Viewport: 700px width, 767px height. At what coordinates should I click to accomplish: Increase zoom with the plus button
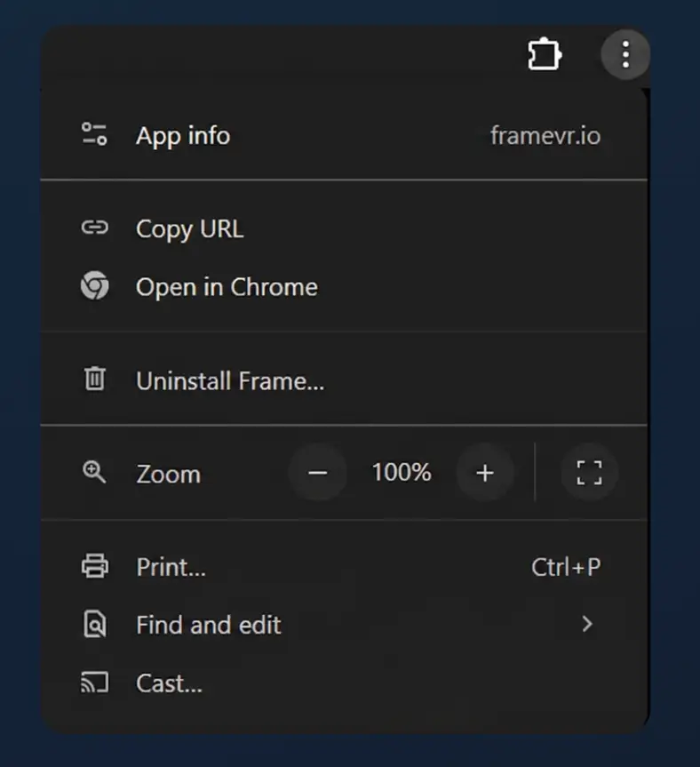pyautogui.click(x=485, y=472)
